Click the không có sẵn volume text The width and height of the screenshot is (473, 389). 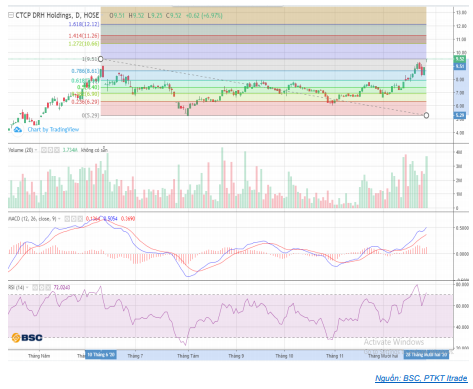pyautogui.click(x=95, y=150)
